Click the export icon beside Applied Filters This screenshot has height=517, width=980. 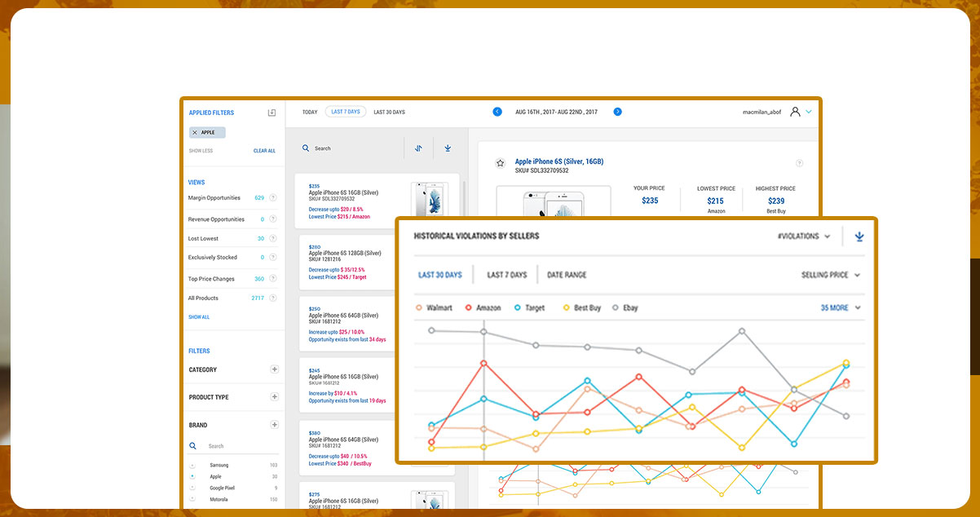coord(272,113)
